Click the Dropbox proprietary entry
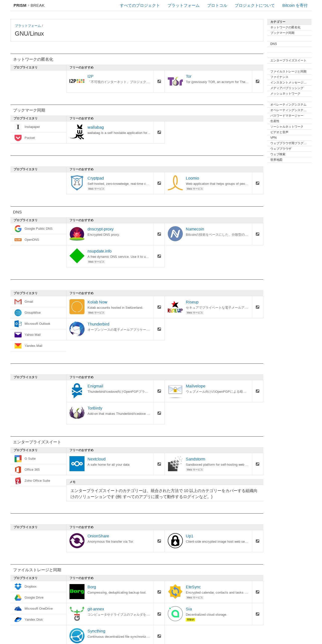 pos(38,587)
